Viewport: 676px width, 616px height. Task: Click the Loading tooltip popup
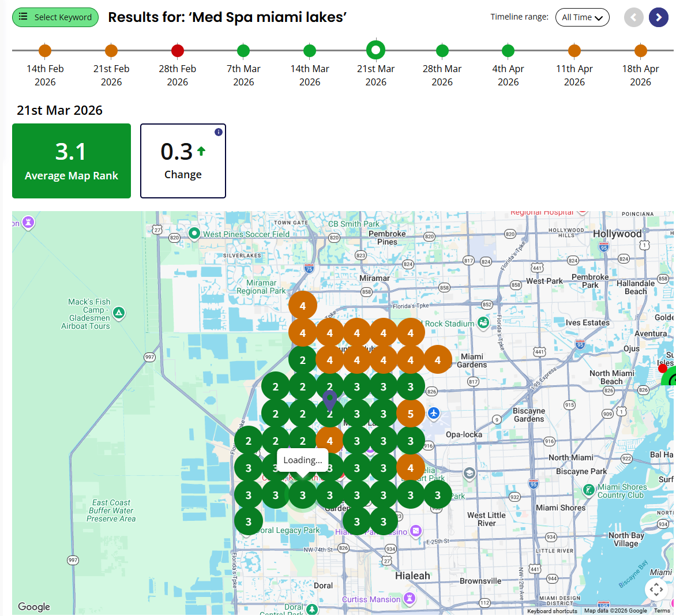303,460
